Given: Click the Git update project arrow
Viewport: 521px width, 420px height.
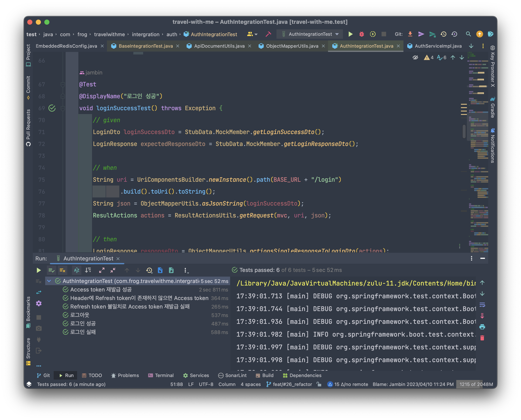Looking at the screenshot, I should (410, 34).
